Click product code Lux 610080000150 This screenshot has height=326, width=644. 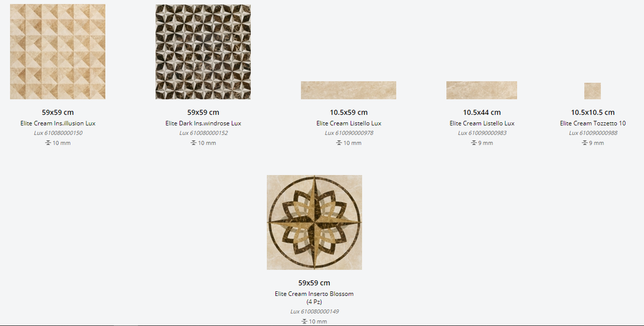pyautogui.click(x=58, y=133)
